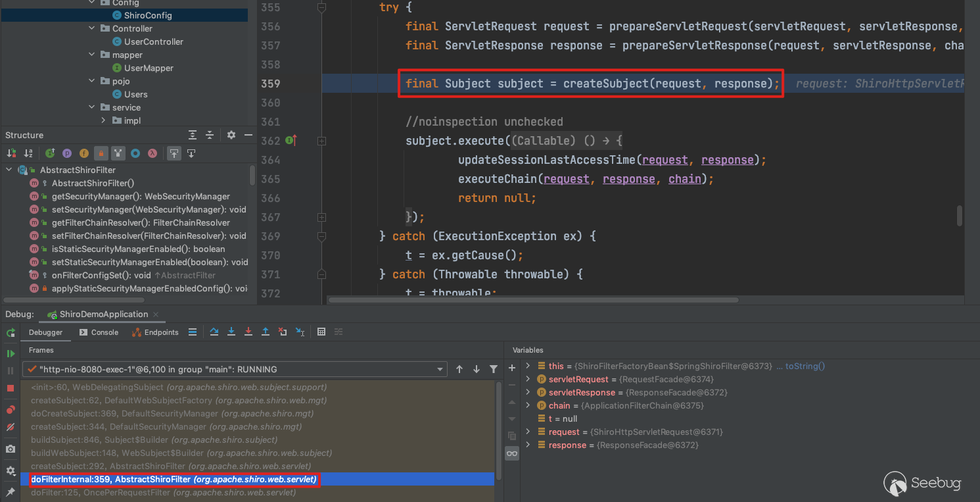Open Evaluate Expression calculator icon
The width and height of the screenshot is (980, 502).
click(321, 332)
